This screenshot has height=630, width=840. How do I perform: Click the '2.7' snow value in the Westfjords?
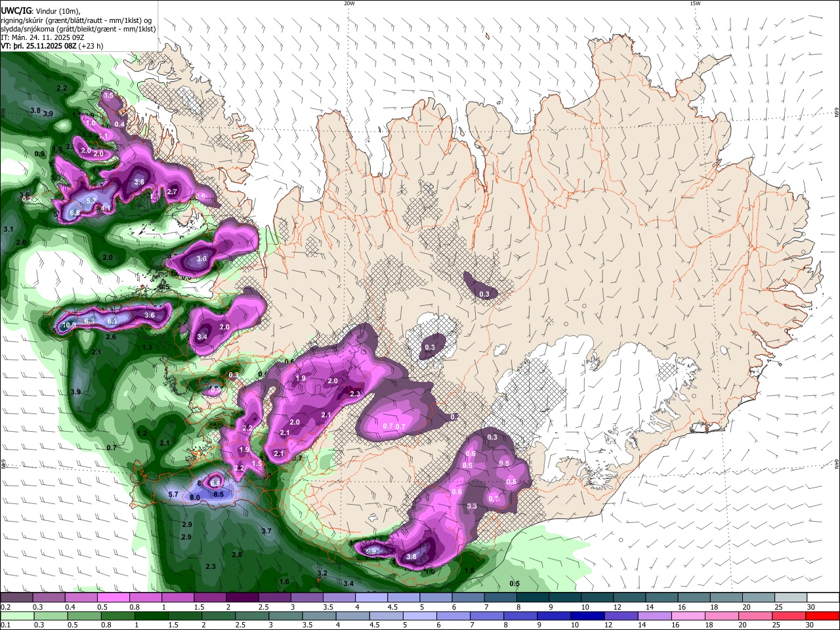(x=173, y=192)
